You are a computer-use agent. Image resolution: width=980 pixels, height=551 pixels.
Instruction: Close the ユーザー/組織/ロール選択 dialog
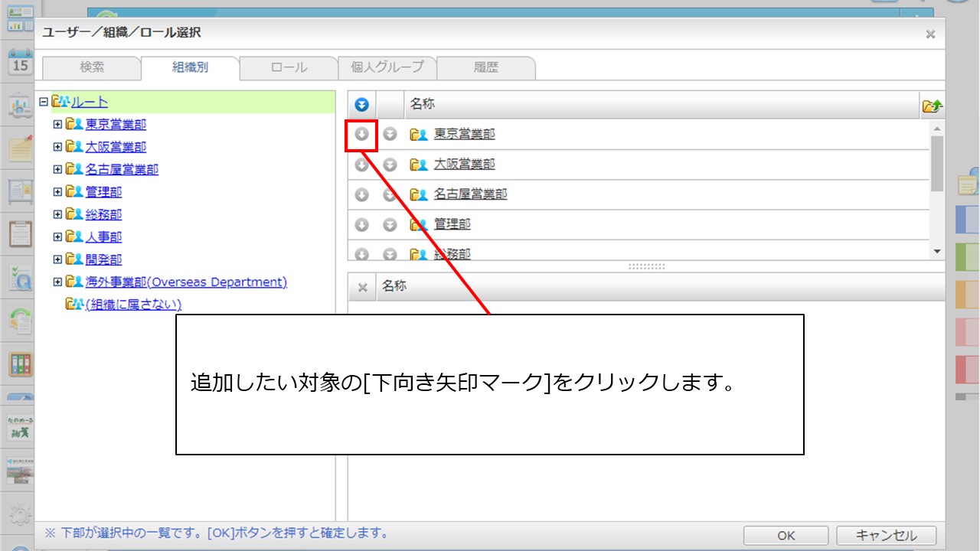coord(930,34)
